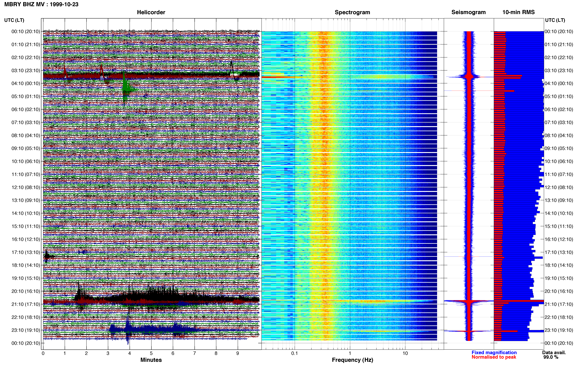Click the 'Data avail.' label
588x368 pixels.
[x=554, y=353]
